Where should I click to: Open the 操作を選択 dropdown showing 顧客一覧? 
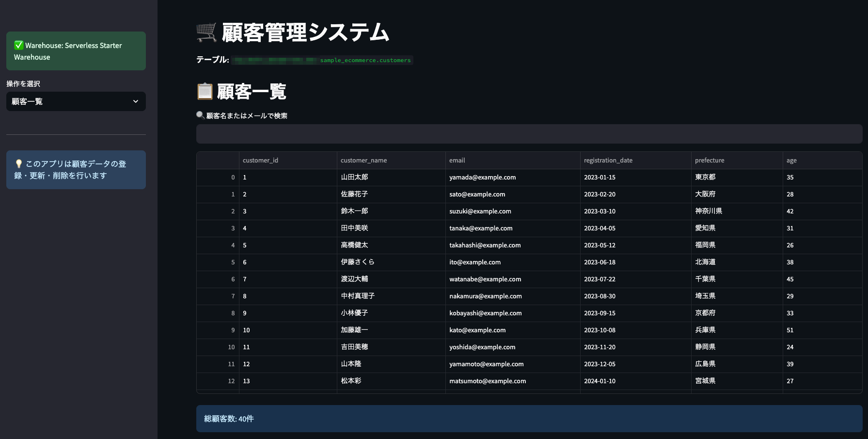[x=76, y=101]
